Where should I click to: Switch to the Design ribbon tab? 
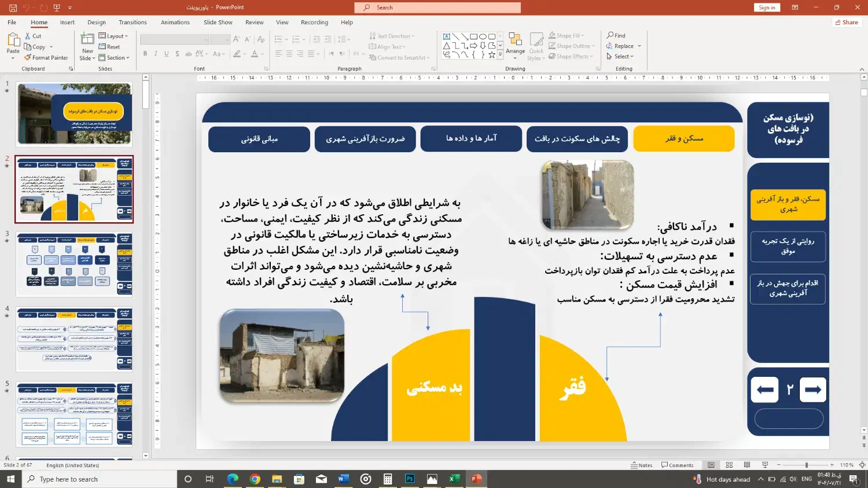[x=97, y=22]
